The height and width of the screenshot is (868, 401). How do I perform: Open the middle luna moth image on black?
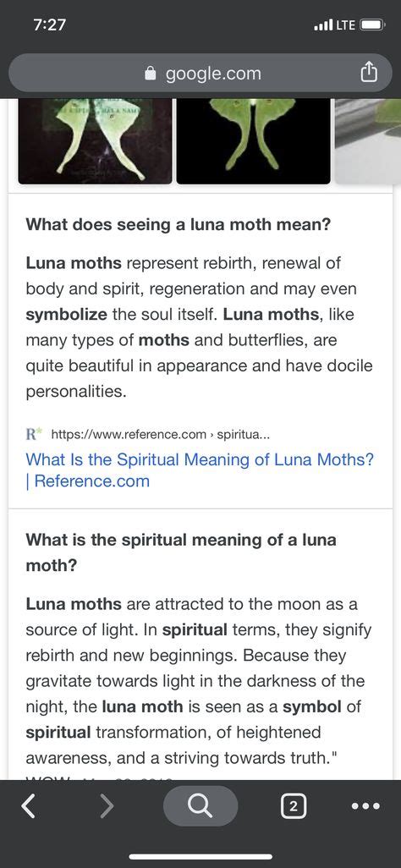point(254,141)
